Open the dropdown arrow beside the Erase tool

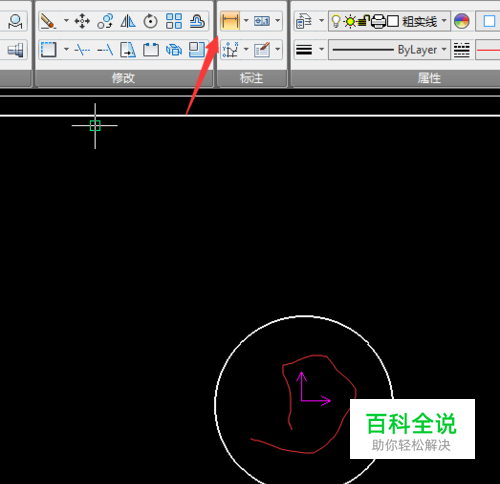coord(66,21)
